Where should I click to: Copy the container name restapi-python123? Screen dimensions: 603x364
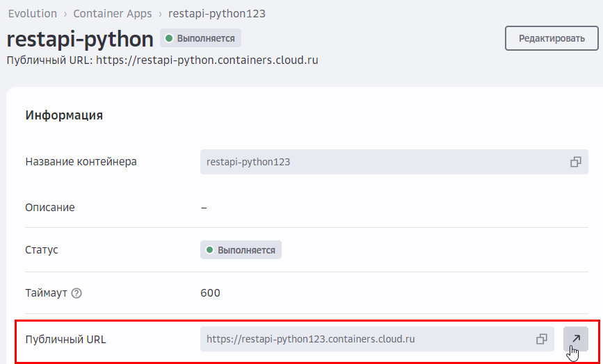pos(575,162)
